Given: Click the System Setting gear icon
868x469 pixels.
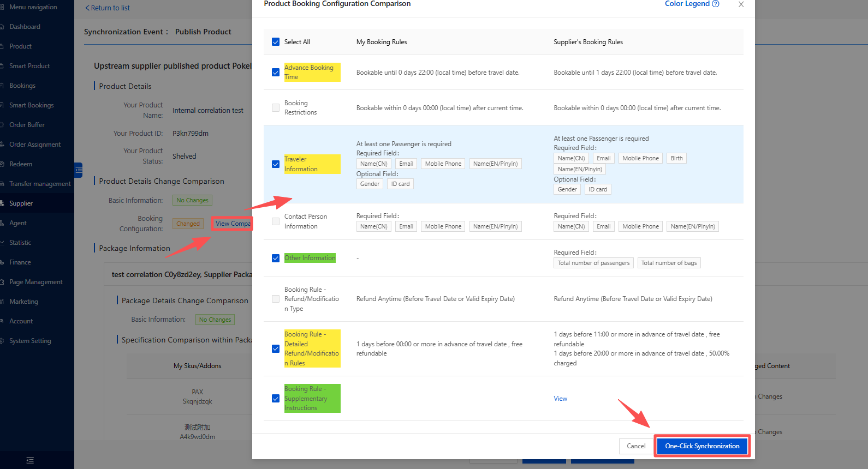Looking at the screenshot, I should (2, 341).
